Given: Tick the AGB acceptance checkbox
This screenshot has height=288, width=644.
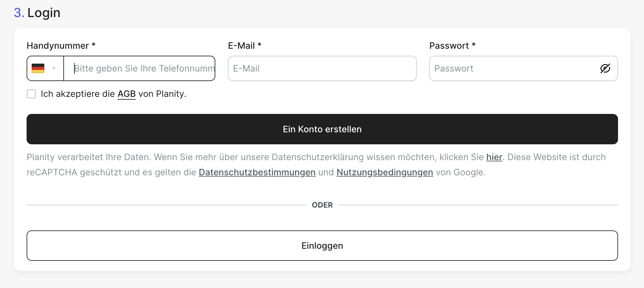Looking at the screenshot, I should click(x=31, y=94).
